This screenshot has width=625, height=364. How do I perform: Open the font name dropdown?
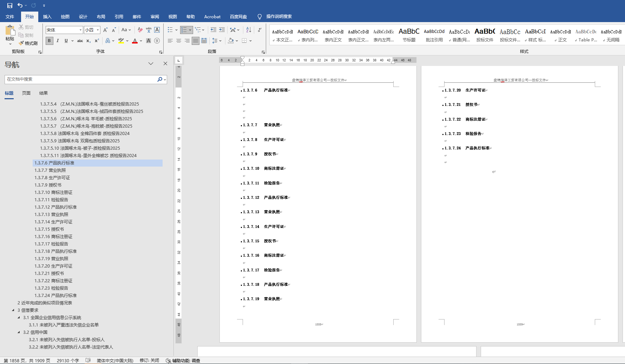tap(80, 30)
